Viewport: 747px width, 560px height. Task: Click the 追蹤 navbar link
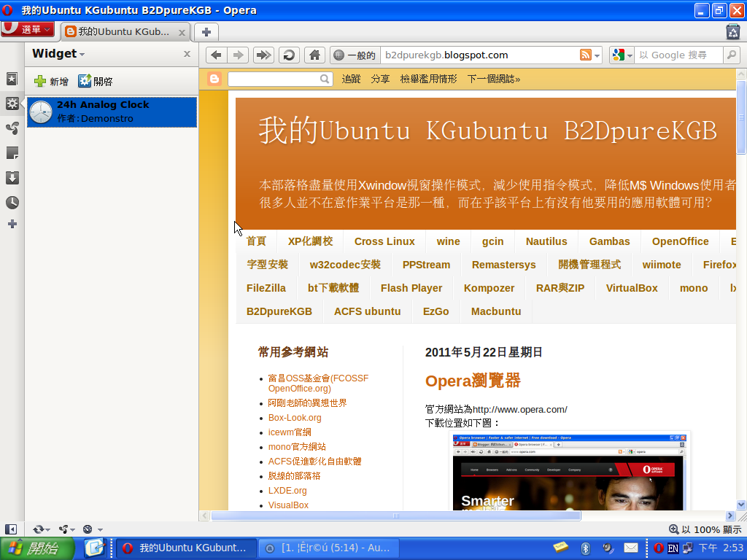(x=351, y=79)
